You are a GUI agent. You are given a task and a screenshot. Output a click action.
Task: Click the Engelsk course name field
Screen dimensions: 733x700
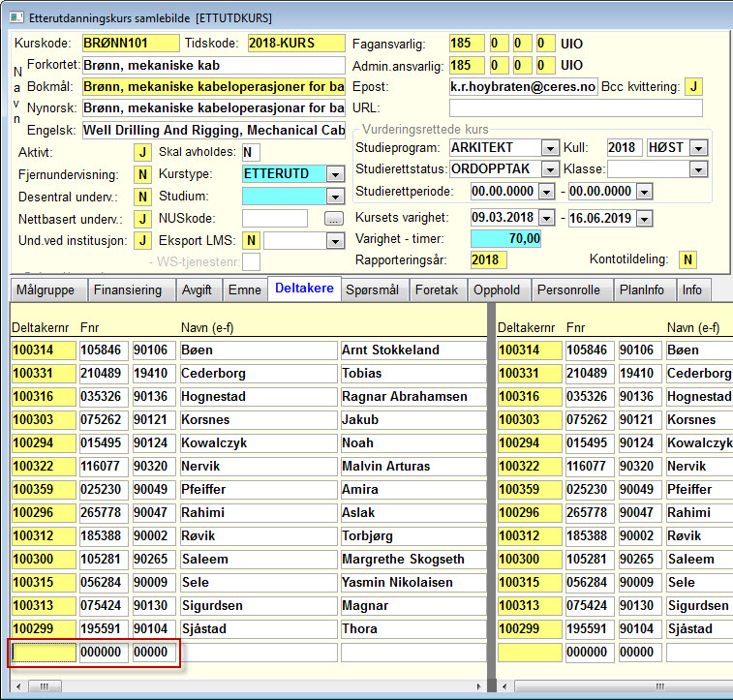coord(214,130)
